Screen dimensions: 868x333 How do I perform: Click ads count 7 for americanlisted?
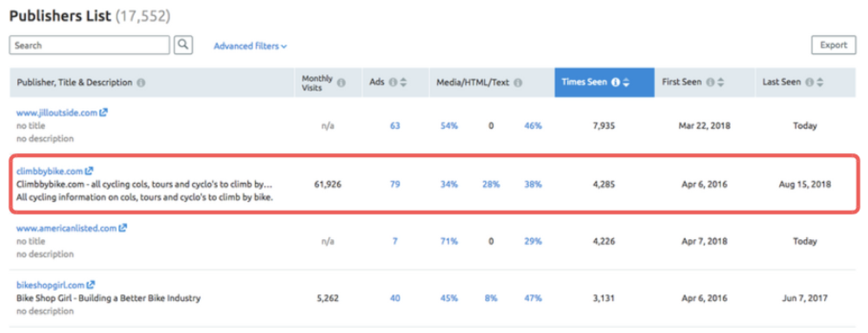pos(395,241)
